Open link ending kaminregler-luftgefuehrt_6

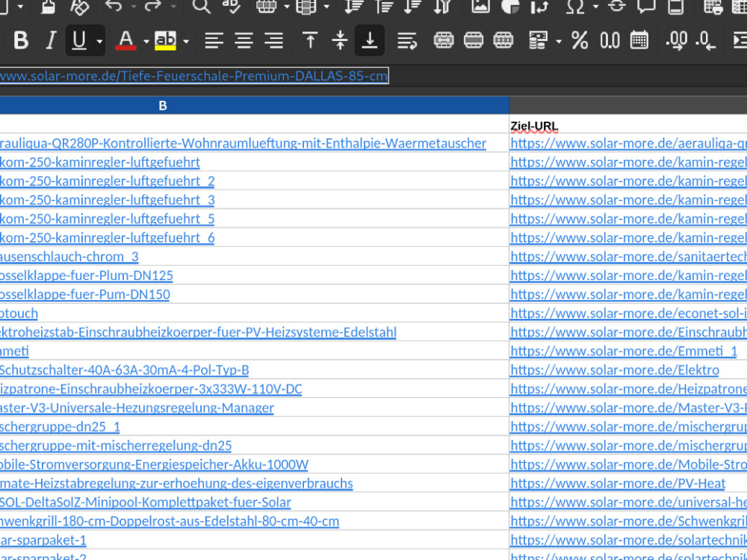[x=107, y=237]
